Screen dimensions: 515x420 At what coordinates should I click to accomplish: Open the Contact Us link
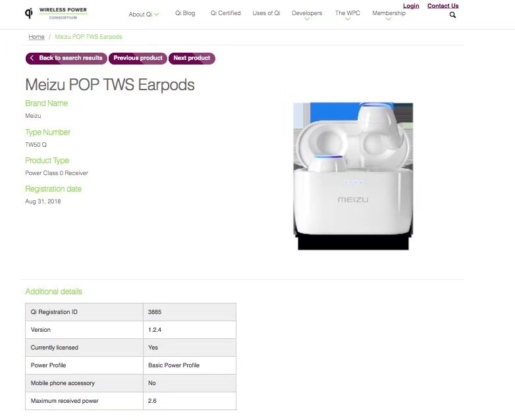coord(443,6)
